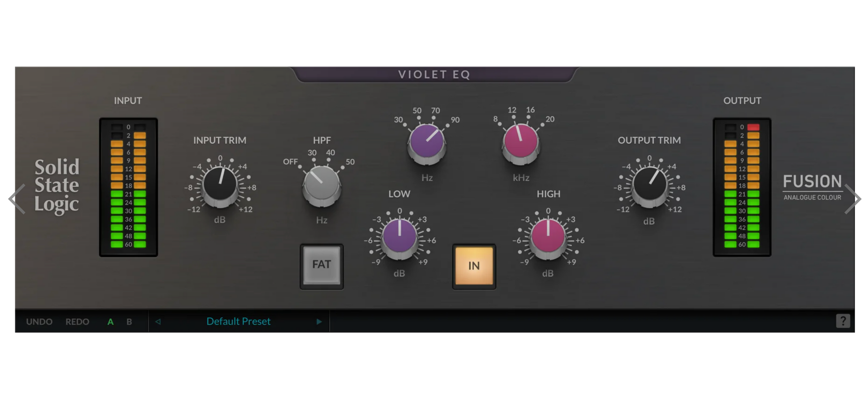Click the 20 mark on HIGH frequency dial
Viewport: 868px width, 396px height.
(550, 119)
